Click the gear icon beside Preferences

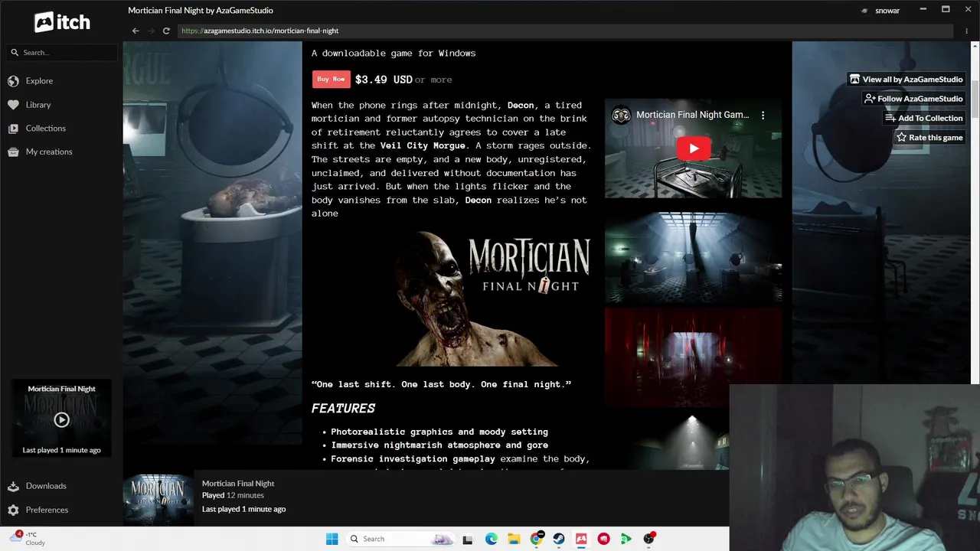(x=13, y=510)
